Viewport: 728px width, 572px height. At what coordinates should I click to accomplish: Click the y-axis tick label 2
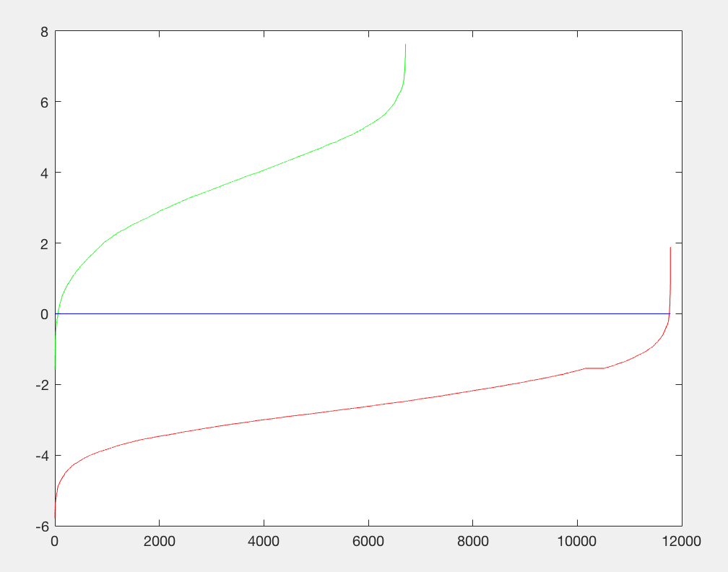click(44, 244)
